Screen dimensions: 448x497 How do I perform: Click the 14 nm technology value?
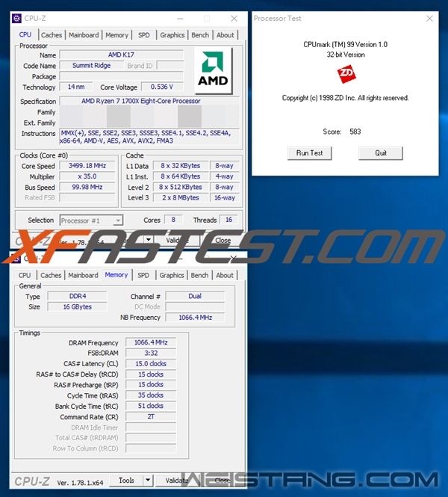click(76, 87)
